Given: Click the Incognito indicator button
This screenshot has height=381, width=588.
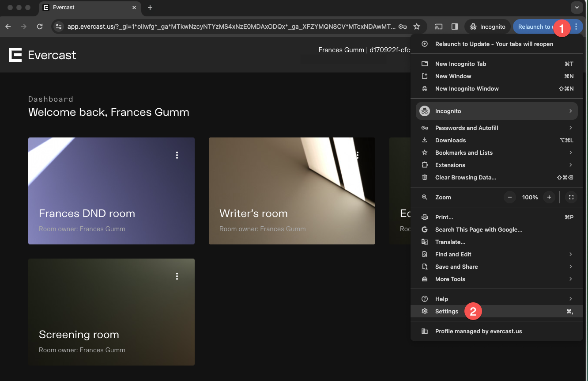Looking at the screenshot, I should (x=487, y=27).
